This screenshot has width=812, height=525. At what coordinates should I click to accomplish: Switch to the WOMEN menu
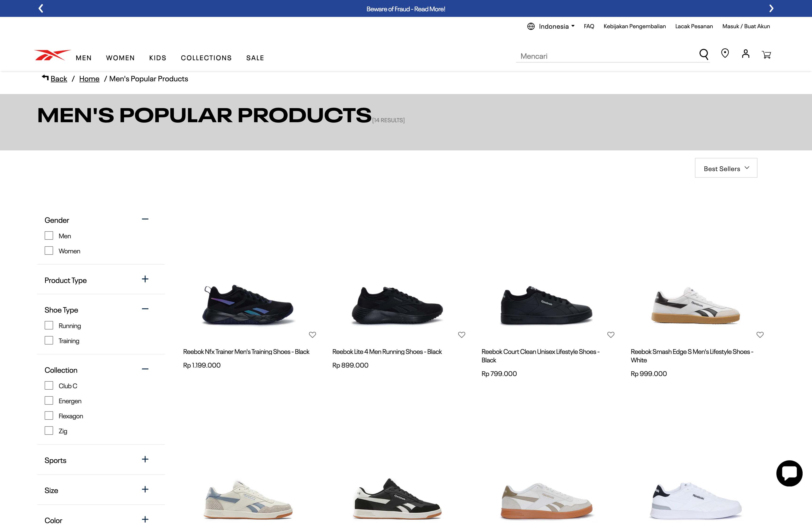(120, 58)
